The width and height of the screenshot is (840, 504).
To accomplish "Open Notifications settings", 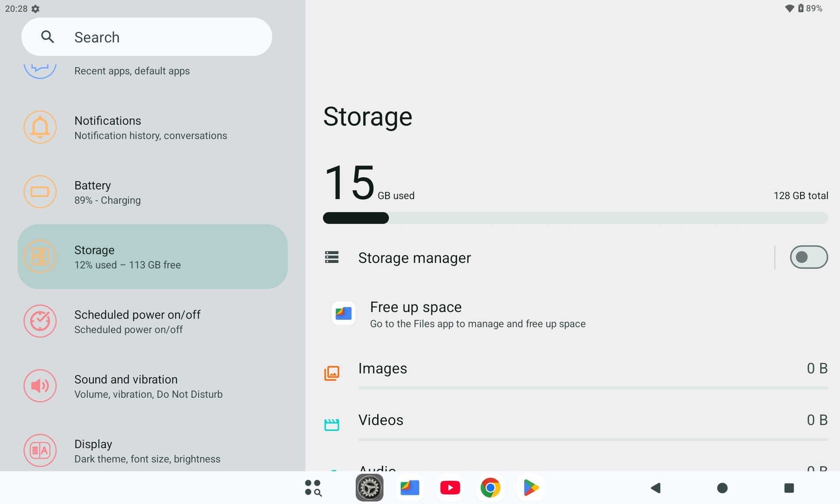I will [151, 127].
